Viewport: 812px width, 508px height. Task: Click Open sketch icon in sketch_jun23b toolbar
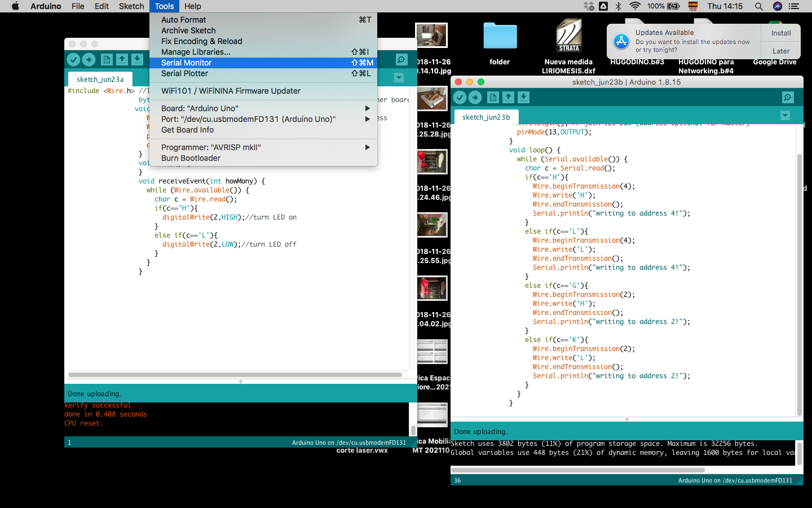click(508, 98)
